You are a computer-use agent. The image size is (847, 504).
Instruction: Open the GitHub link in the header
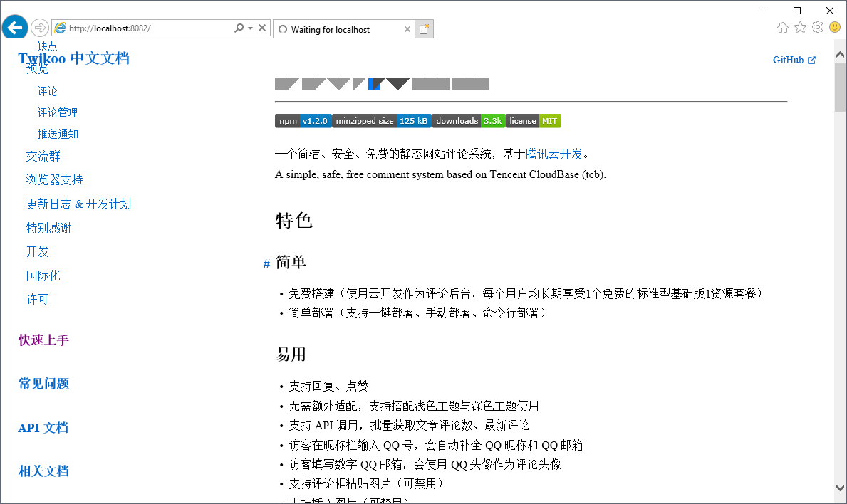[794, 60]
